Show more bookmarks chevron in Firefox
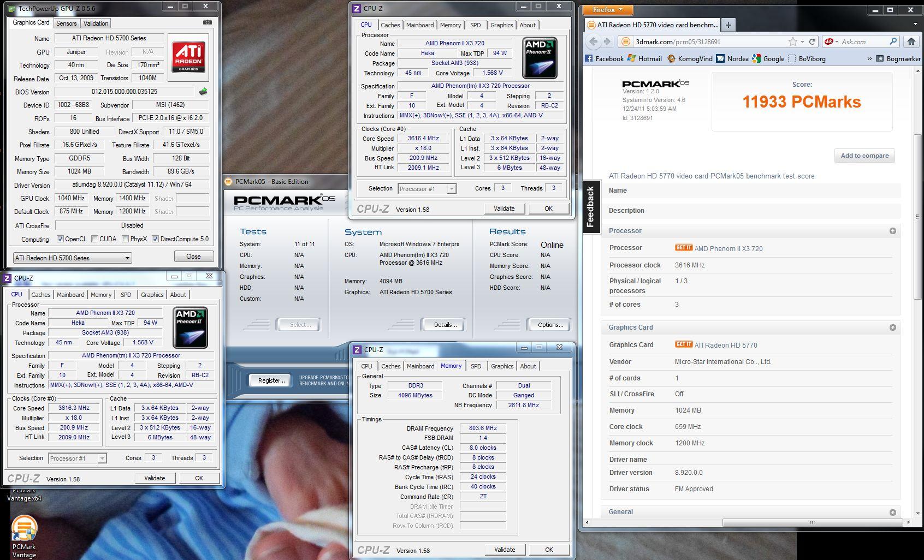924x560 pixels. click(869, 58)
